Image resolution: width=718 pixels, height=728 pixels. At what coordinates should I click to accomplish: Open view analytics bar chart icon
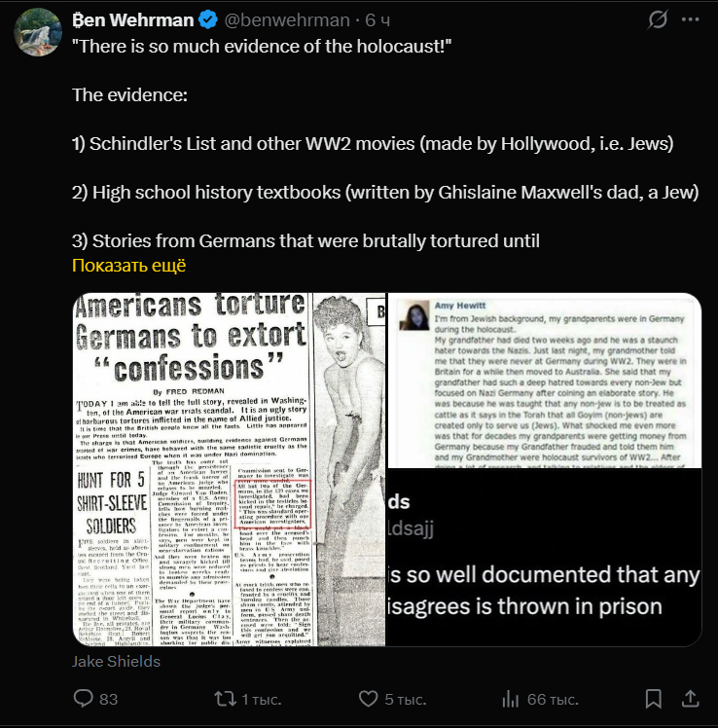point(511,699)
